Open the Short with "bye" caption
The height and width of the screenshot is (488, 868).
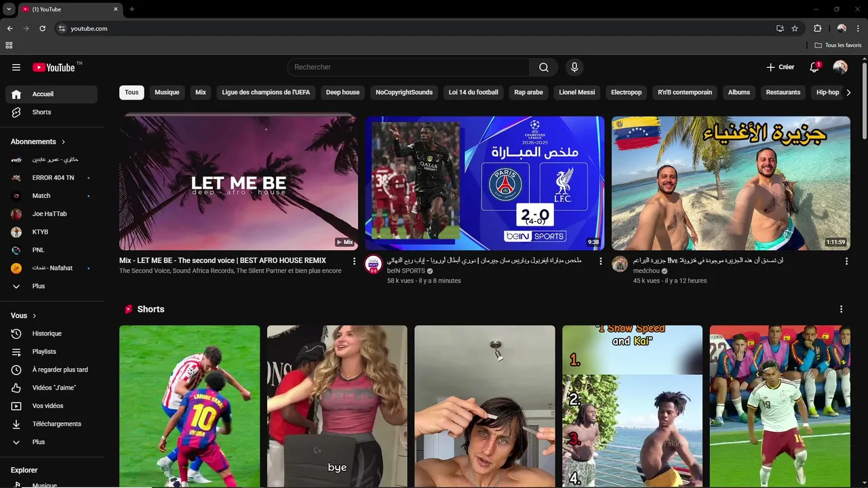pyautogui.click(x=337, y=407)
